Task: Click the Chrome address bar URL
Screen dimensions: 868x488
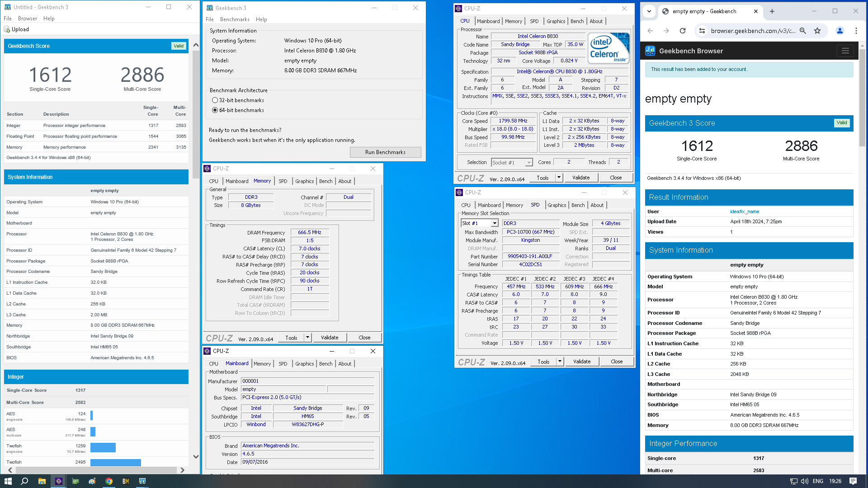Action: click(753, 31)
